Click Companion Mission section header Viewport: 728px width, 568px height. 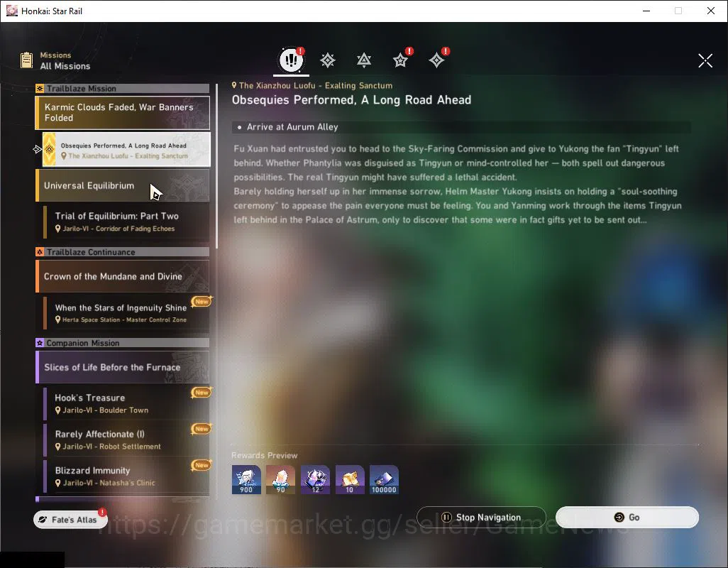[x=122, y=343]
